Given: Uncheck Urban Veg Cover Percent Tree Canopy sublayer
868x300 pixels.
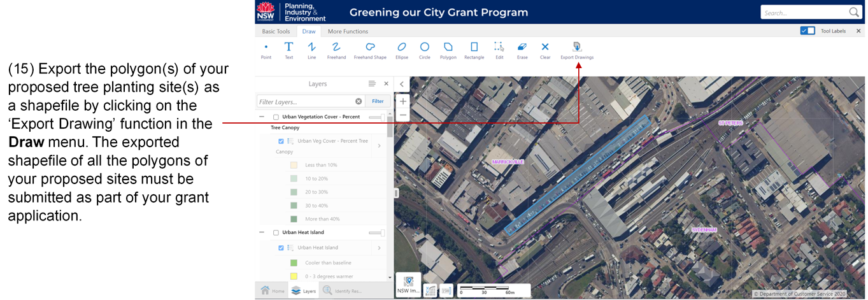Looking at the screenshot, I should coord(281,141).
